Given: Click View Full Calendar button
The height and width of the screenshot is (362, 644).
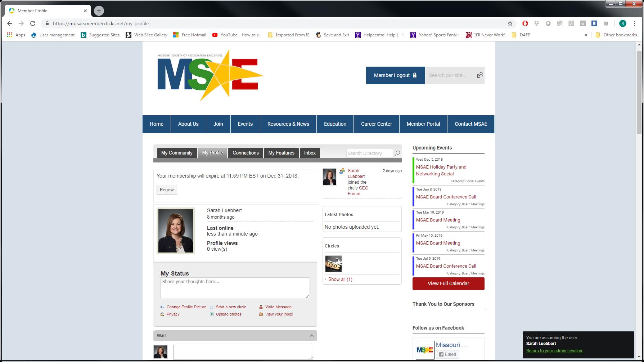Looking at the screenshot, I should click(x=448, y=283).
